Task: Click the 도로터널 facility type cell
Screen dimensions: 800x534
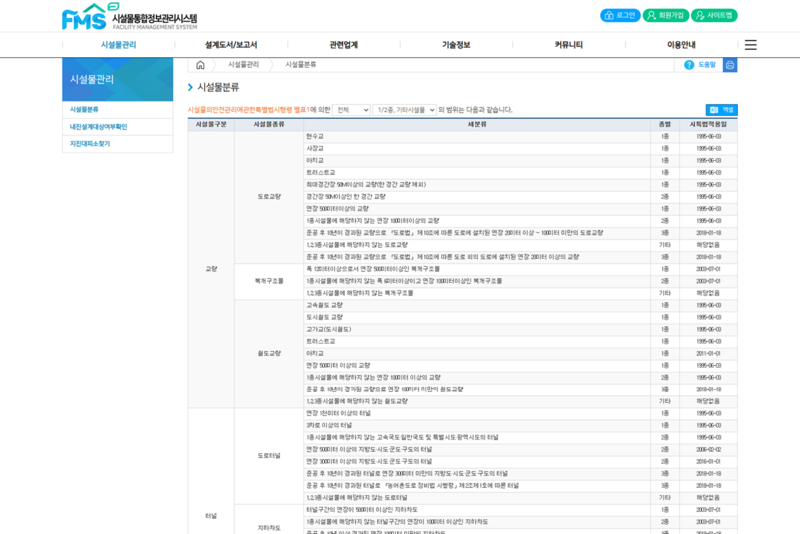Action: tap(269, 455)
